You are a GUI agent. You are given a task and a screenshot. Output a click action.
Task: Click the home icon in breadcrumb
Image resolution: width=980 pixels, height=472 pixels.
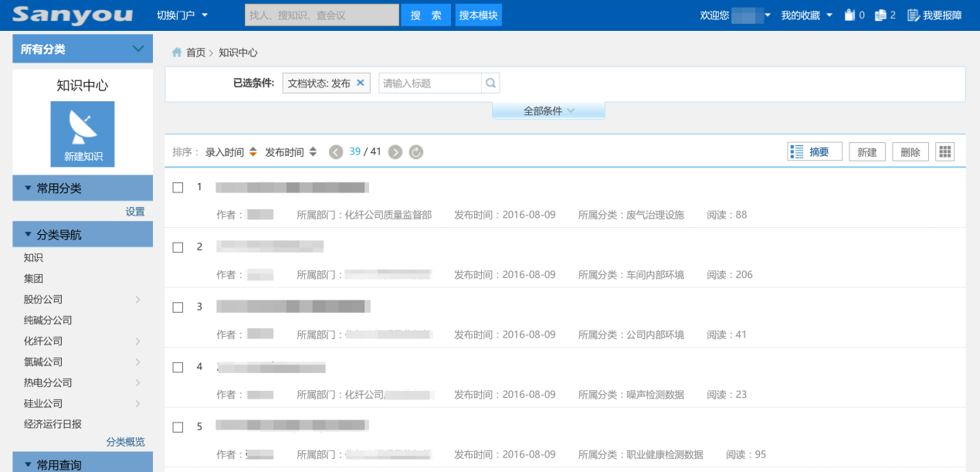(177, 53)
